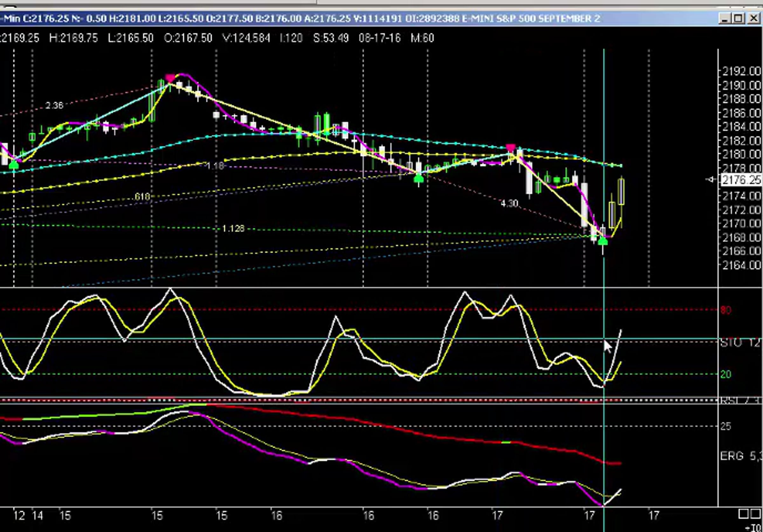Viewport: 763px width, 532px height.
Task: Click the pink sell marker near 2180
Action: tap(511, 148)
